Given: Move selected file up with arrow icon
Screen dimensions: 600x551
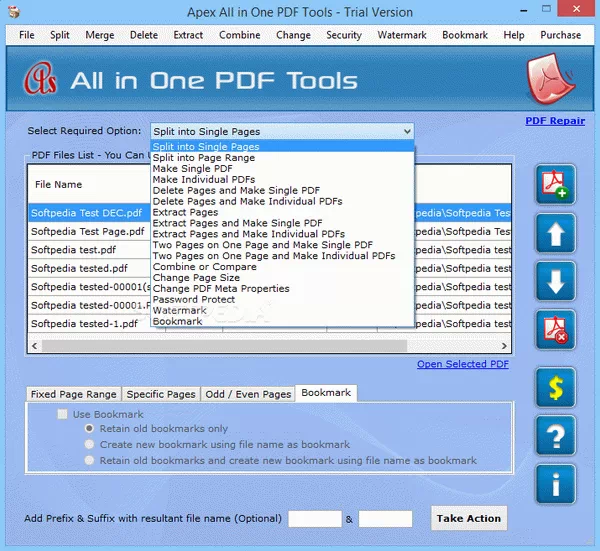Looking at the screenshot, I should click(555, 233).
